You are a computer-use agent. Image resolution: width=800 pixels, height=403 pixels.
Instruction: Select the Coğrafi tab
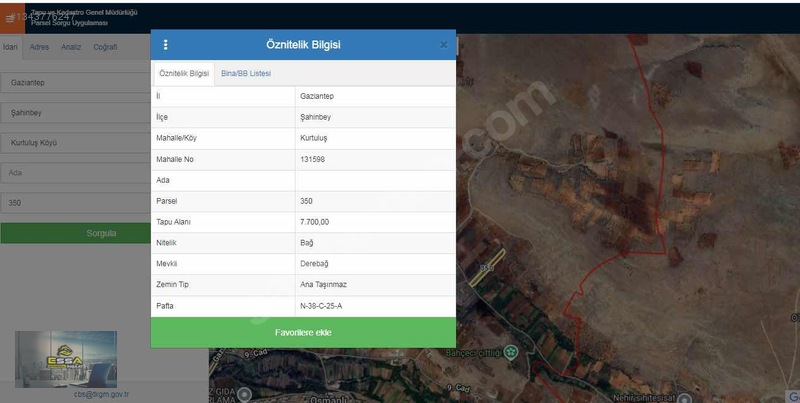[105, 47]
